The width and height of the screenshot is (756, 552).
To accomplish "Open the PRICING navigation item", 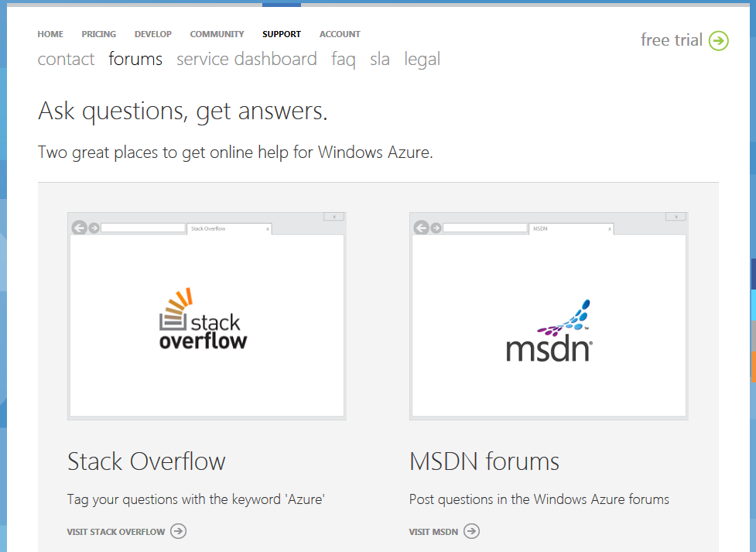I will pyautogui.click(x=98, y=34).
